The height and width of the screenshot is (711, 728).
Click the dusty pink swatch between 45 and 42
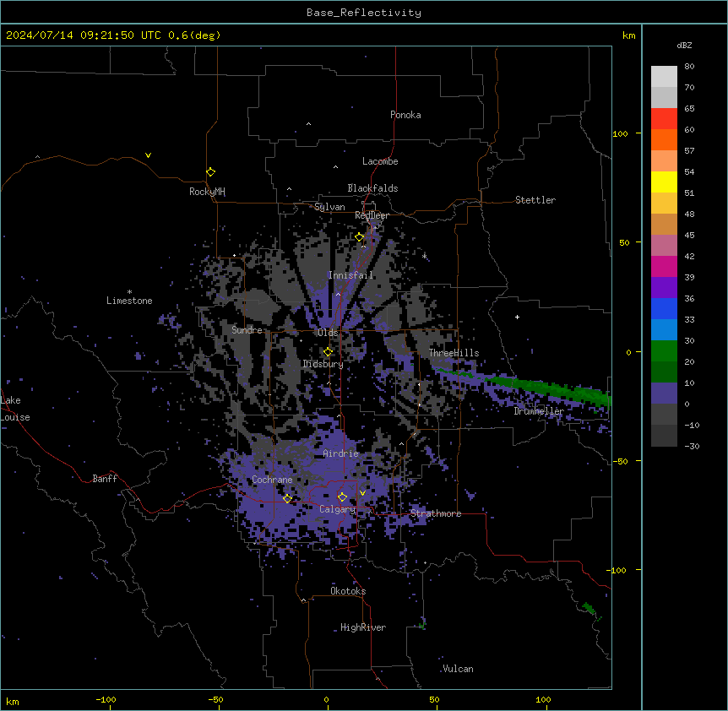point(664,246)
